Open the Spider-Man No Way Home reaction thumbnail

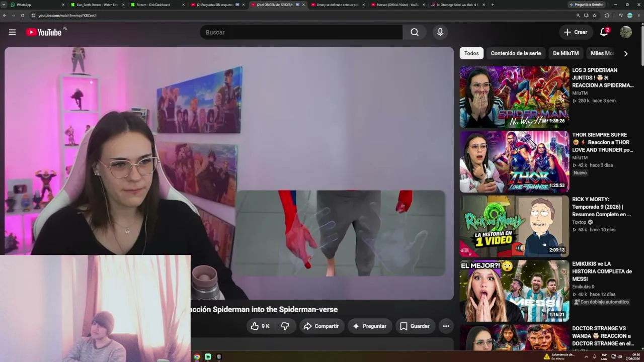tap(514, 97)
